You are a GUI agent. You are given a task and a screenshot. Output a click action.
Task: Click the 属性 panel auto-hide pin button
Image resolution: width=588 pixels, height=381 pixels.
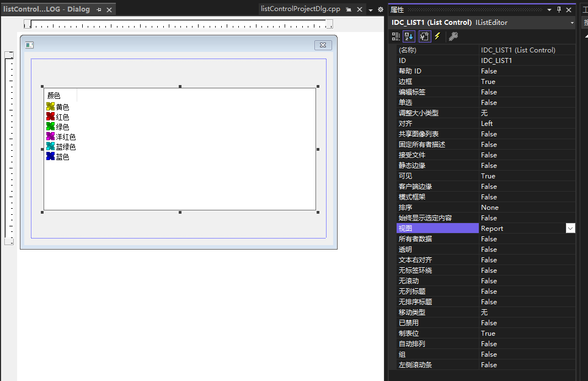559,9
